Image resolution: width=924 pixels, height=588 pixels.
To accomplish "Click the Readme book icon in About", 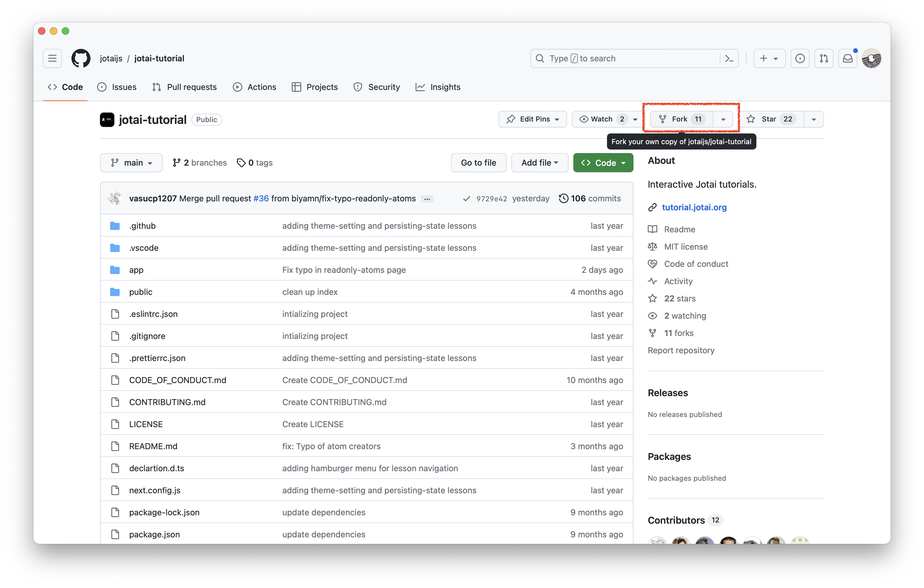I will tap(652, 229).
